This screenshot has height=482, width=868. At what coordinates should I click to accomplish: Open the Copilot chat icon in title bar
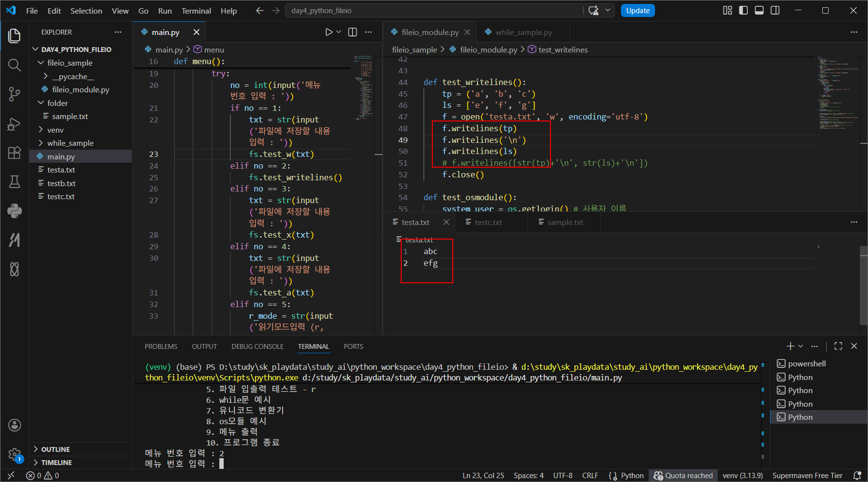coord(593,11)
